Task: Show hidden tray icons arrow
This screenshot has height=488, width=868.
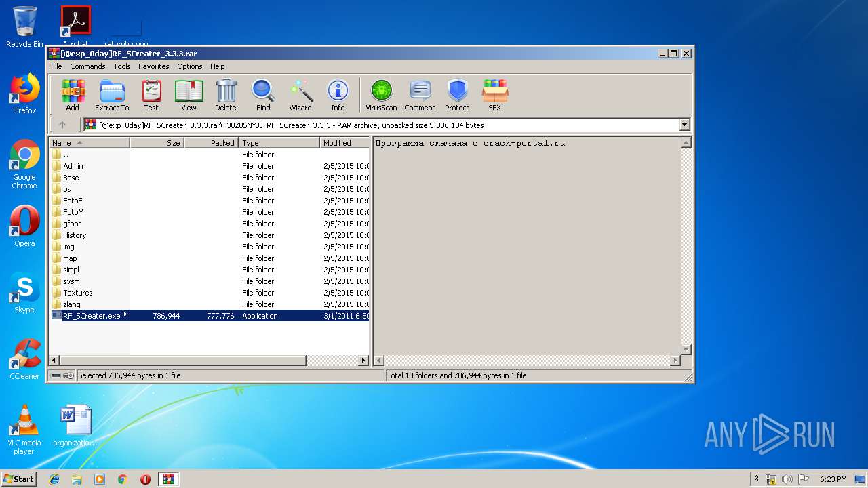Action: coord(756,479)
